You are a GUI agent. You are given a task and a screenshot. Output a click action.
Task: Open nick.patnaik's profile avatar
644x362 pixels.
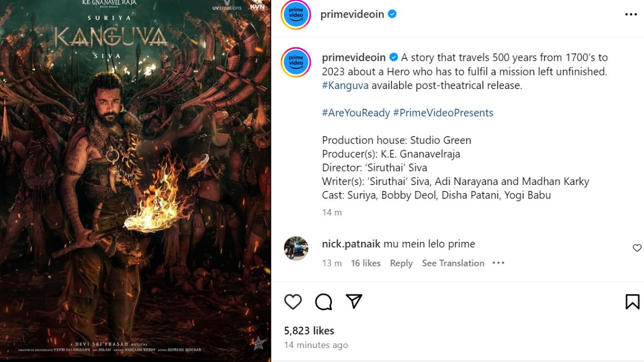pos(296,248)
